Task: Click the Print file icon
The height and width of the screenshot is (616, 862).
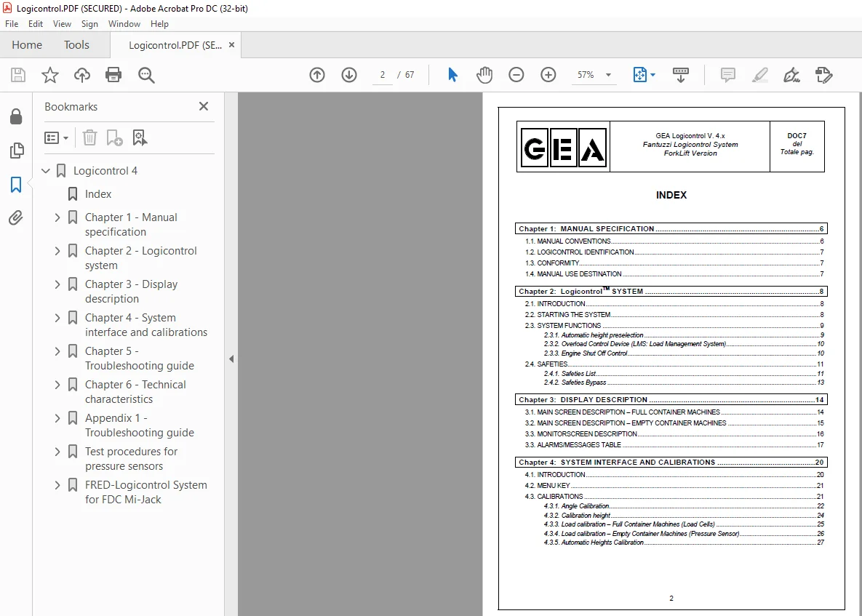Action: click(x=113, y=75)
